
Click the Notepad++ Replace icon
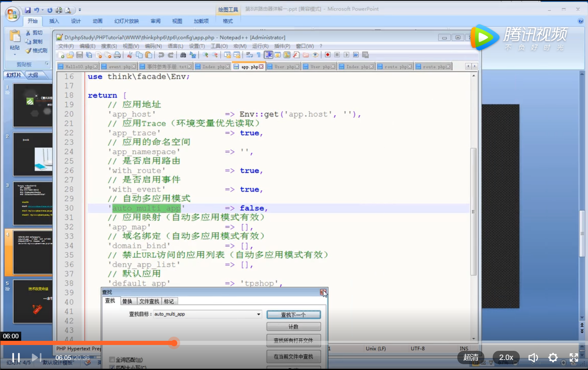193,55
